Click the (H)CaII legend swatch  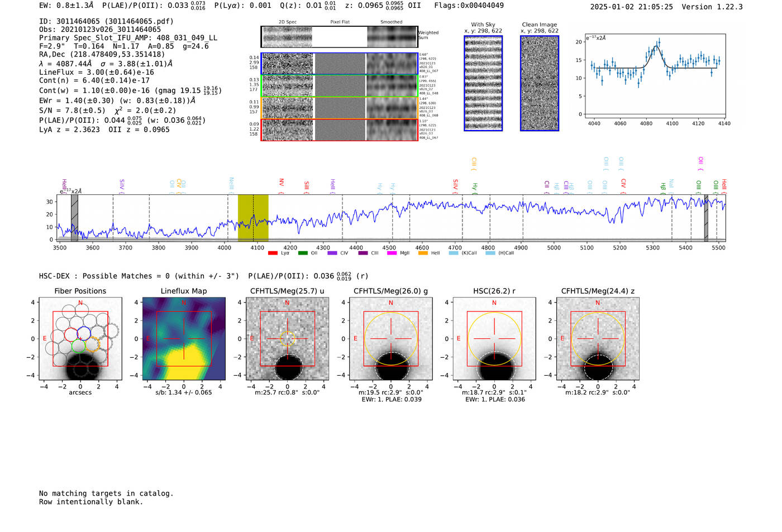(x=490, y=253)
